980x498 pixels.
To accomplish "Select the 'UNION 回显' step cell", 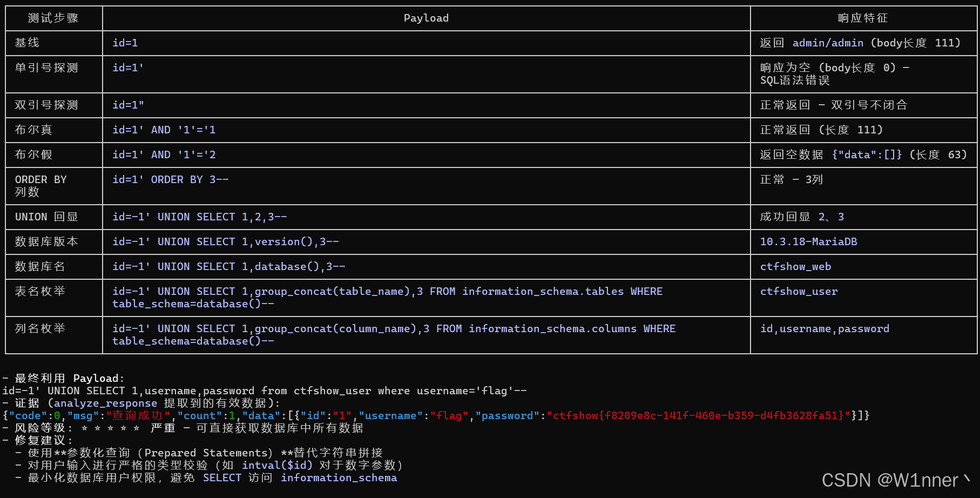I will (46, 217).
